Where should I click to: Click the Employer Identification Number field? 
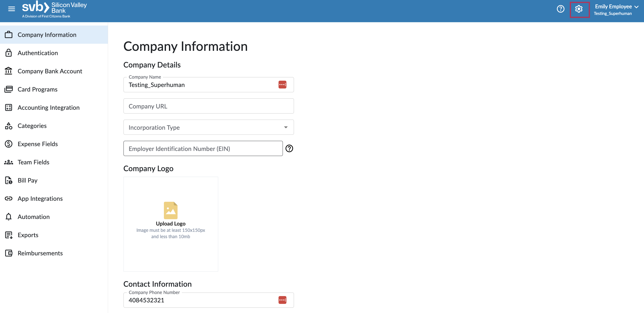point(203,148)
